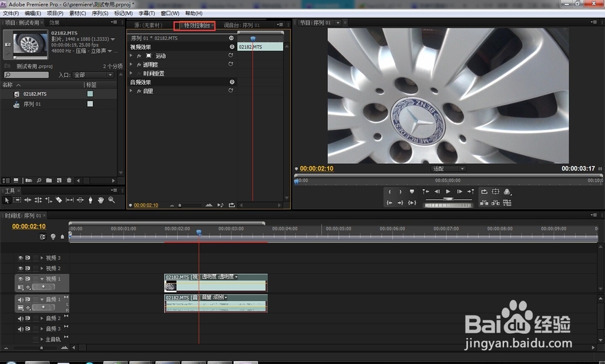605x364 pixels.
Task: Open Edit menu
Action: [33, 13]
